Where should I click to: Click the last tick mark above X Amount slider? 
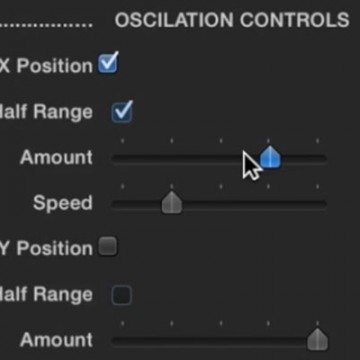pos(317,141)
